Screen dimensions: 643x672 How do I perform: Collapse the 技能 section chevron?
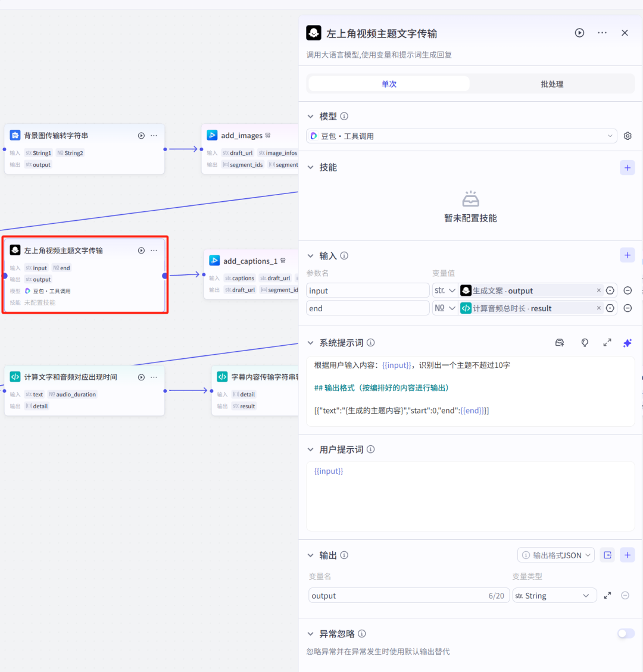click(310, 167)
